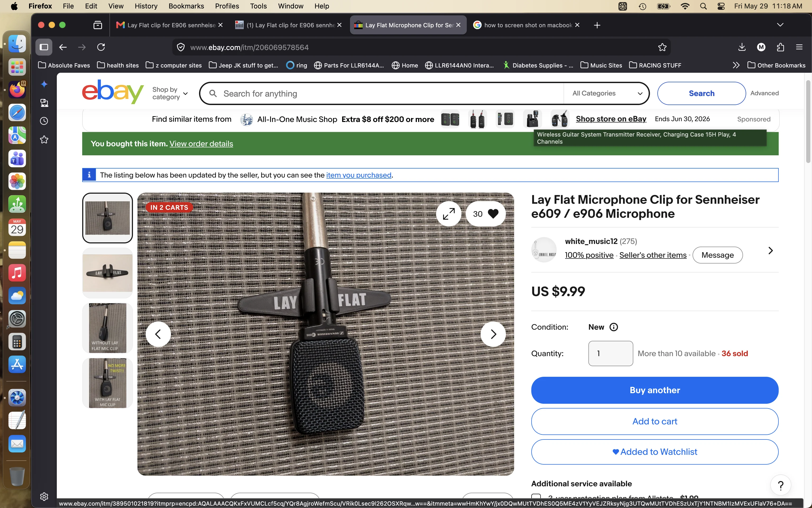Expand product image to full screen
The width and height of the screenshot is (812, 508).
(449, 214)
